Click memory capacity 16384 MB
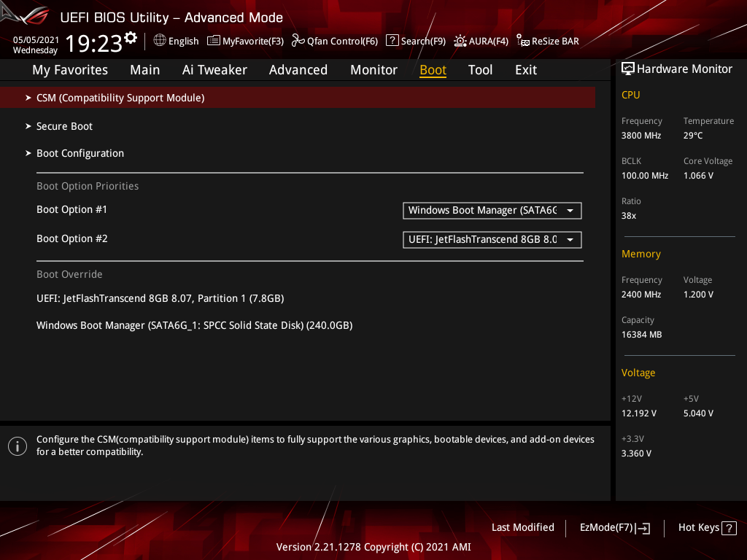 (x=641, y=334)
